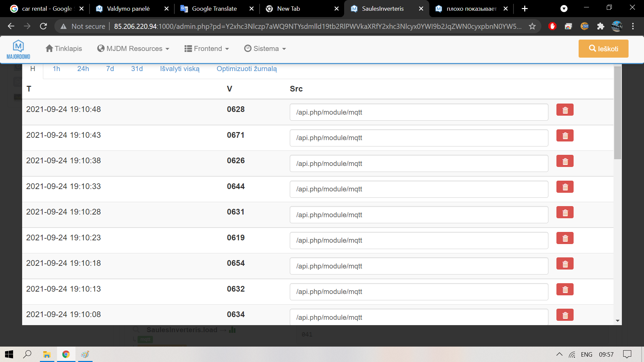Viewport: 644px width, 362px height.
Task: Open Chrome extensions puzzle icon
Action: 600,26
